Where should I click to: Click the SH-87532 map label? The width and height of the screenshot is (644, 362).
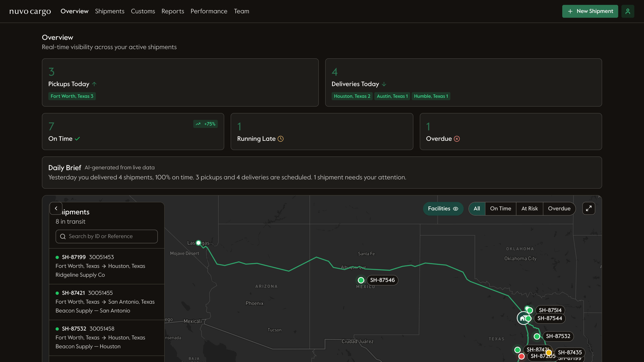coord(558,336)
